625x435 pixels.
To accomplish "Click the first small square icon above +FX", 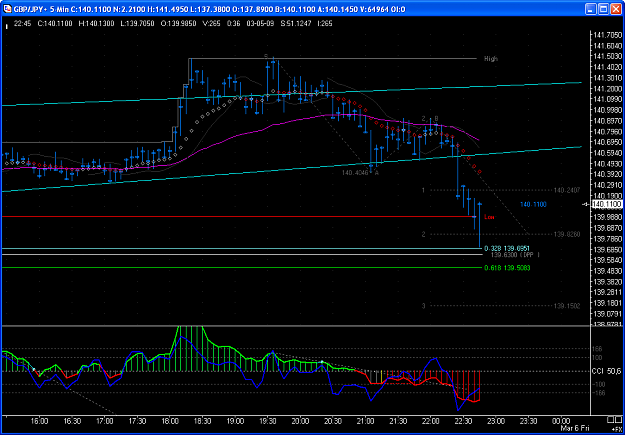I will click(x=610, y=419).
